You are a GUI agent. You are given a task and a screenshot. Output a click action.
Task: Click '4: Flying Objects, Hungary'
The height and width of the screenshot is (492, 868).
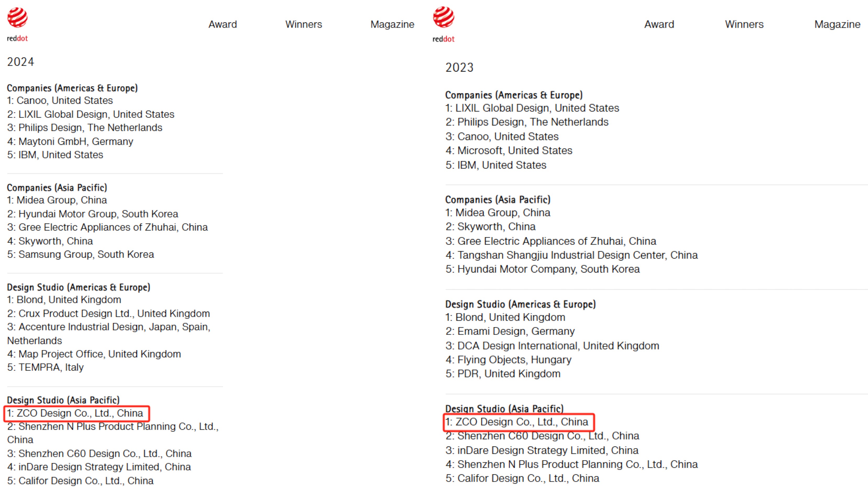point(508,360)
